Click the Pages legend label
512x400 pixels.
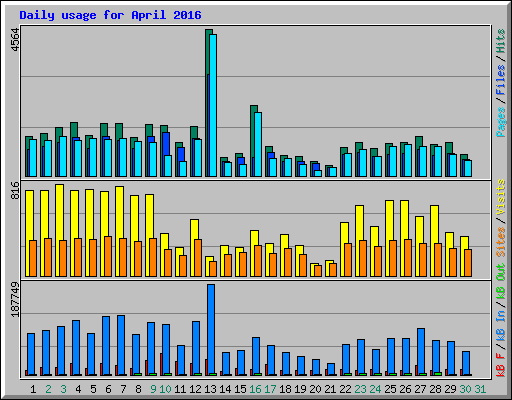tap(501, 122)
